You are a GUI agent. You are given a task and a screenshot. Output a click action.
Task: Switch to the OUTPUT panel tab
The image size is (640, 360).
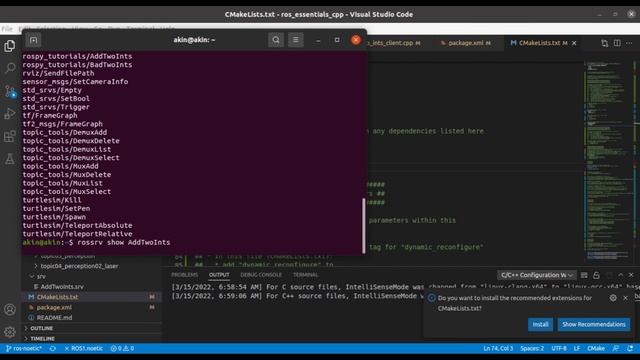coord(219,275)
